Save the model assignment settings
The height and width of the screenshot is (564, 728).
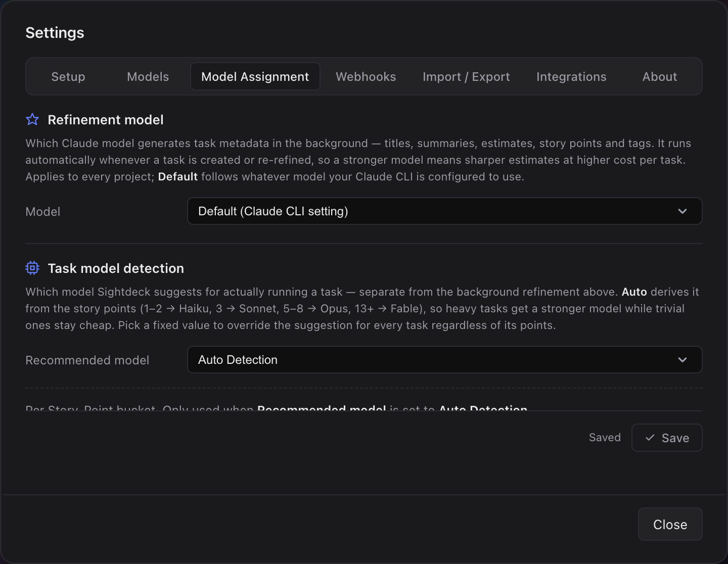(x=667, y=438)
